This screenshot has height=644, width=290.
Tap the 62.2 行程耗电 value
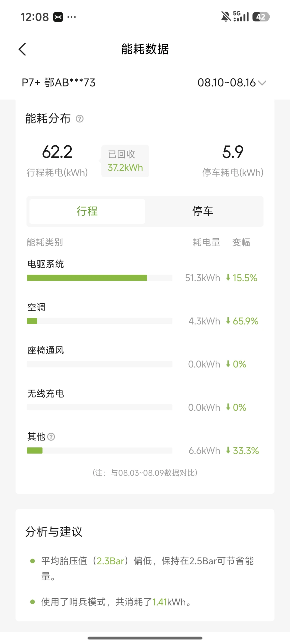point(57,152)
